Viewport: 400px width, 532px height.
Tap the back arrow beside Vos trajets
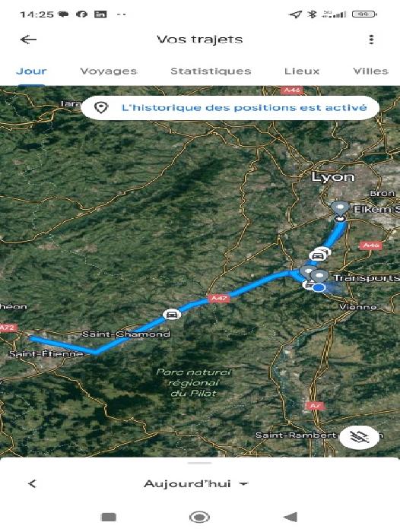pos(28,40)
